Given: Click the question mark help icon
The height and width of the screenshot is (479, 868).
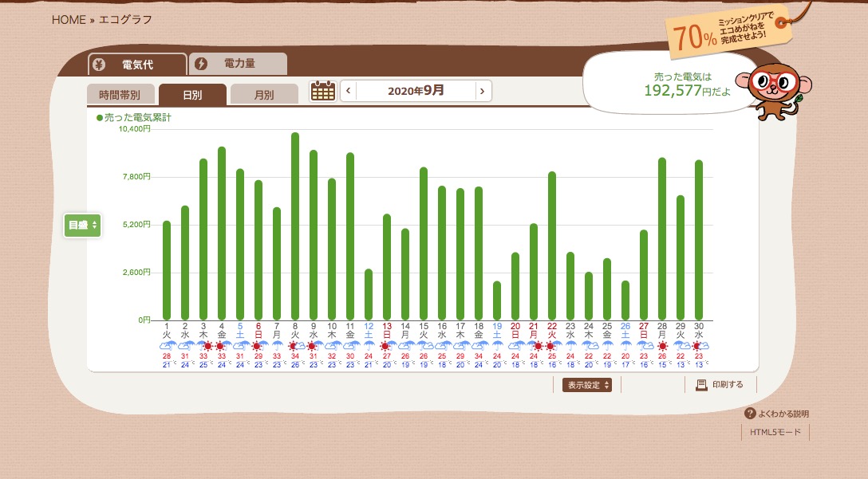Looking at the screenshot, I should pos(749,414).
